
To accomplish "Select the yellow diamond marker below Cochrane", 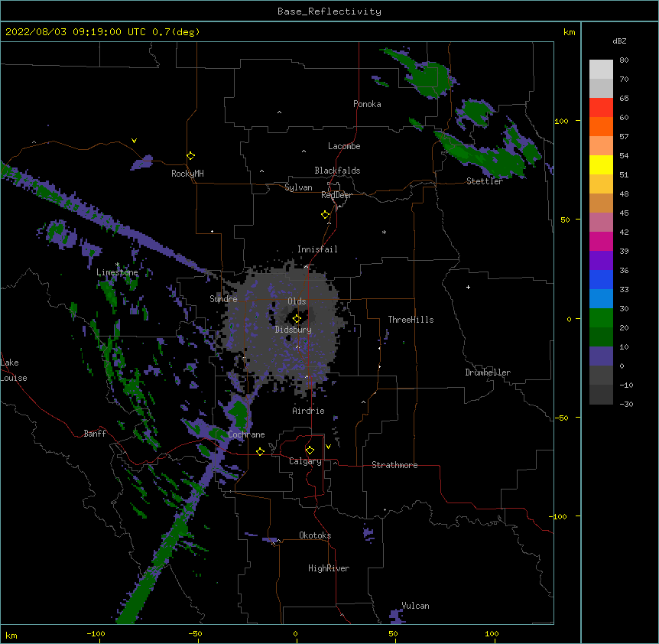I will tap(260, 451).
